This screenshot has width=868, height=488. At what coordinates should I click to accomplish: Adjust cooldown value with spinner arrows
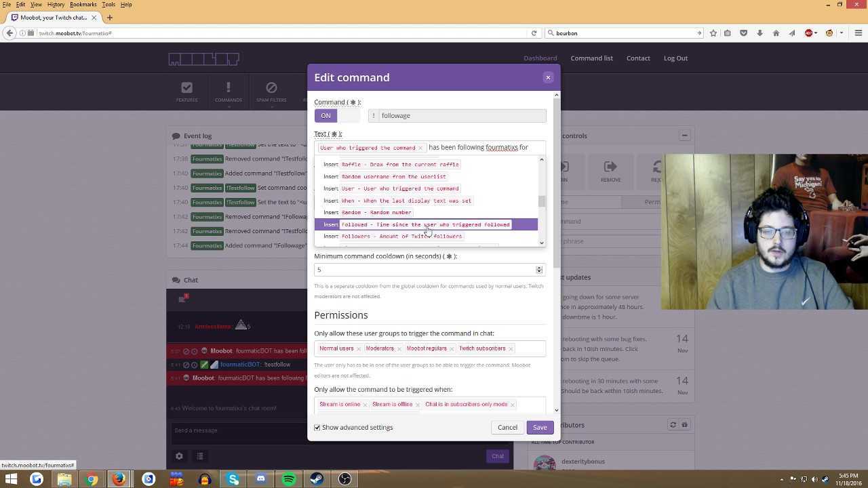[539, 270]
